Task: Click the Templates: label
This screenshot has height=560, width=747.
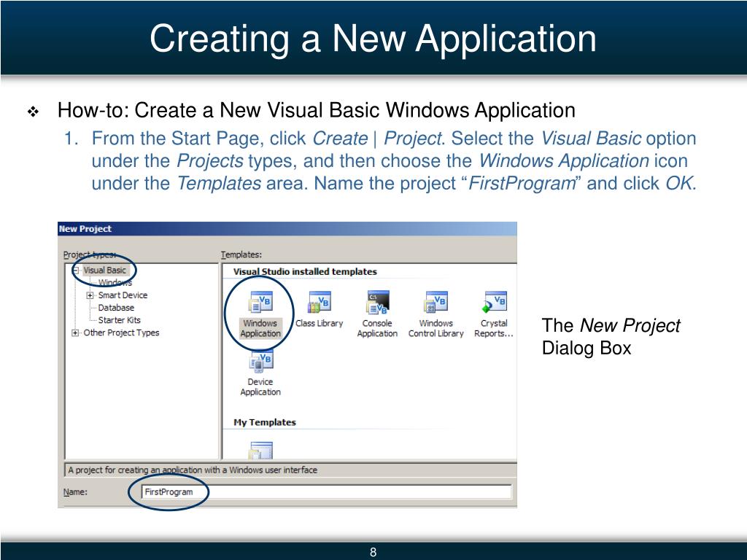Action: (x=241, y=254)
